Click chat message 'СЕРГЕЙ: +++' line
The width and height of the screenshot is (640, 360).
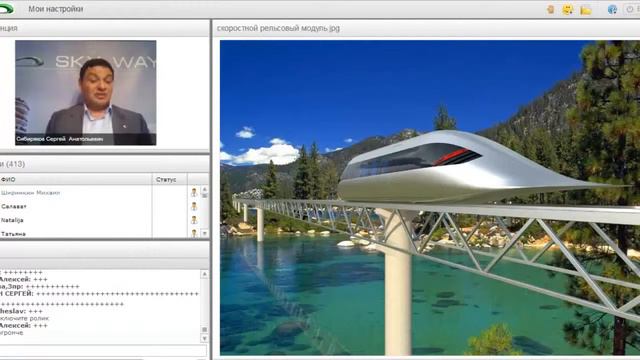[99, 294]
